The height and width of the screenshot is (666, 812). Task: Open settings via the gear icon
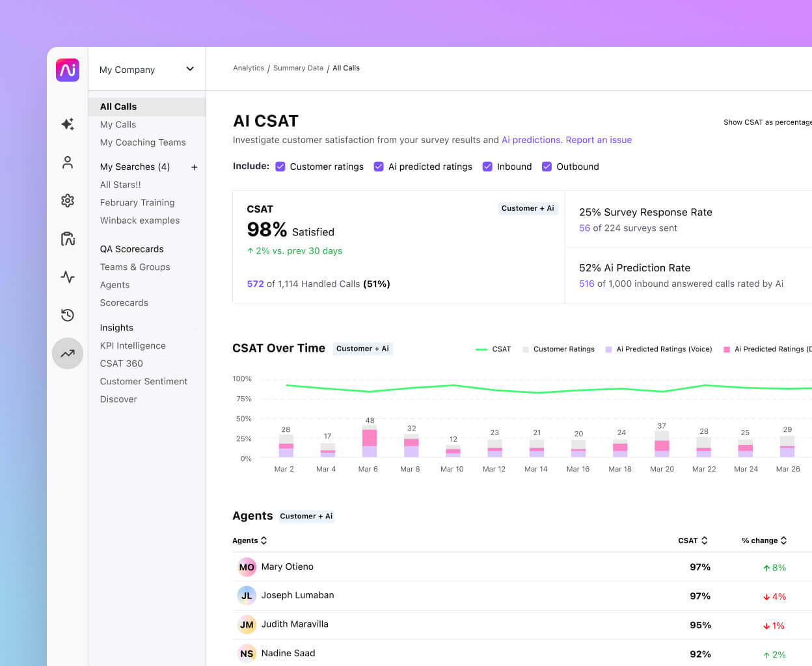coord(68,200)
